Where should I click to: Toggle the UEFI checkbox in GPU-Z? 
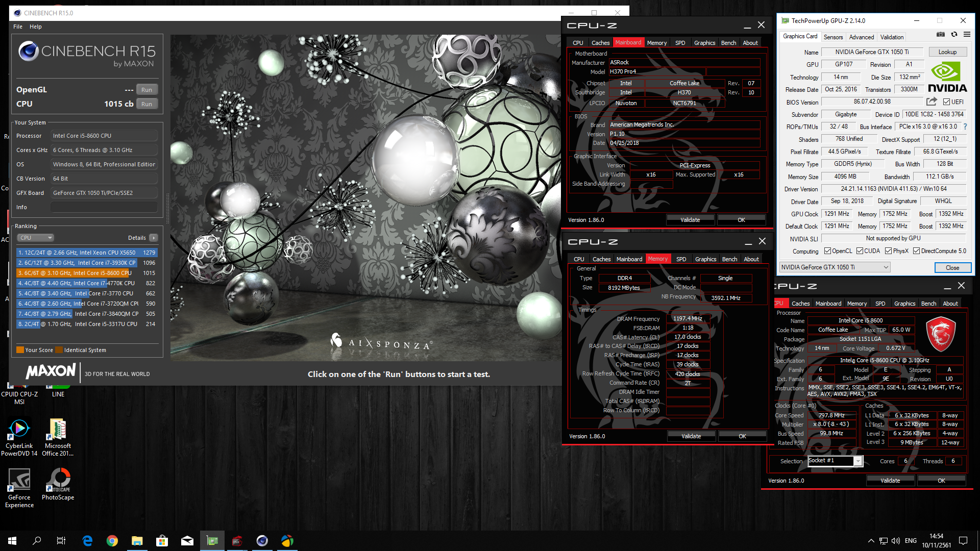click(x=946, y=102)
